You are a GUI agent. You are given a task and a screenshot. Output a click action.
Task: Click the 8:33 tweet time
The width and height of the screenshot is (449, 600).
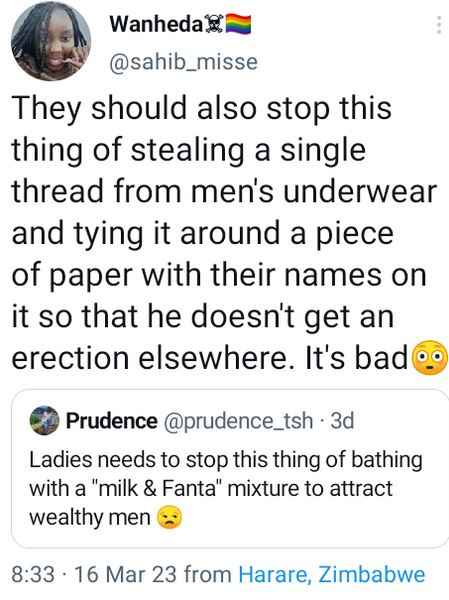33,575
